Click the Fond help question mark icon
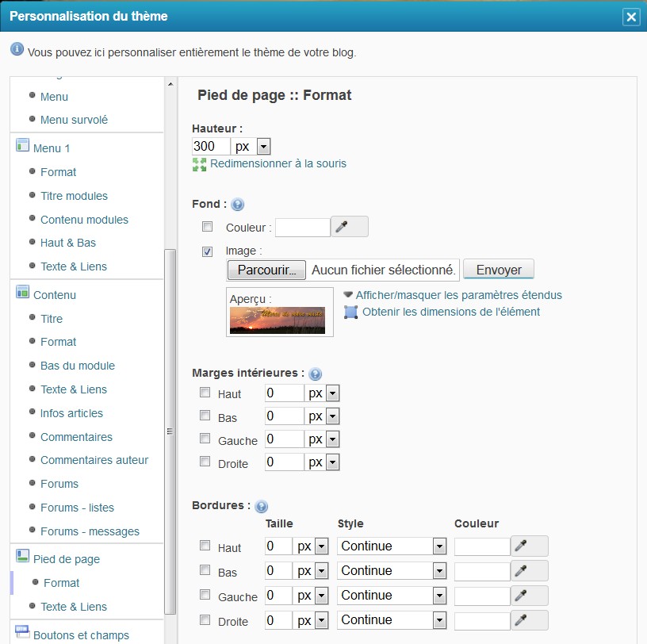Screen dimensions: 647x644 click(238, 205)
